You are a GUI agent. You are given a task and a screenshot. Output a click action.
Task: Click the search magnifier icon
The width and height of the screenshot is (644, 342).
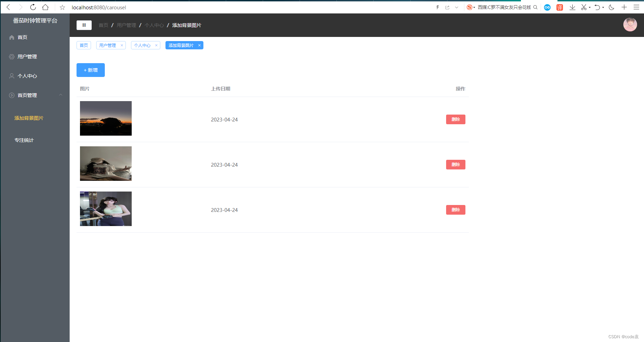pyautogui.click(x=535, y=7)
